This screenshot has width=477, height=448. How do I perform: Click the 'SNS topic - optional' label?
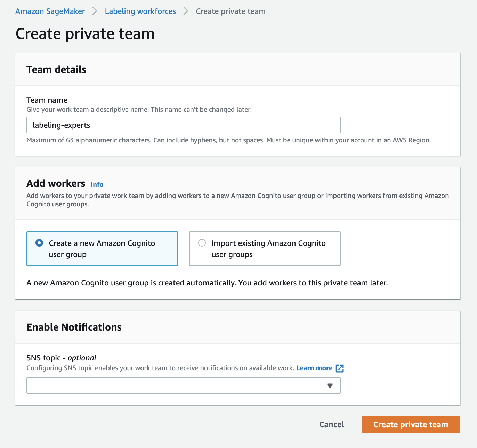pos(61,358)
